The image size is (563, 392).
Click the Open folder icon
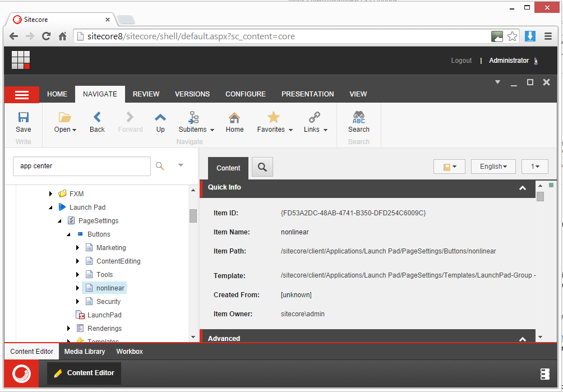(x=64, y=117)
